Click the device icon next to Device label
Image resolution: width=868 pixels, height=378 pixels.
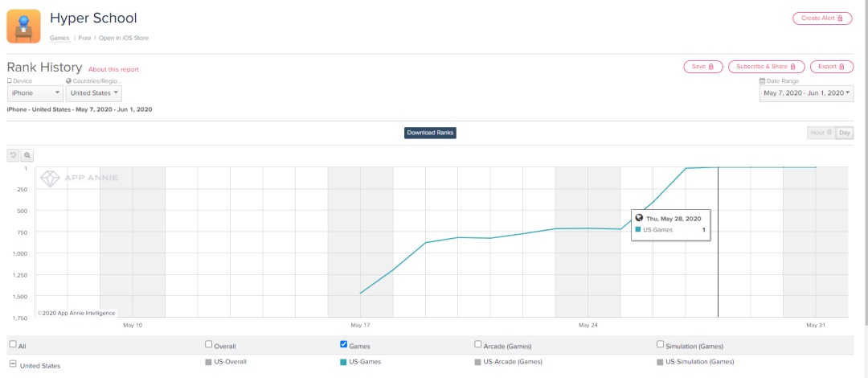click(10, 81)
